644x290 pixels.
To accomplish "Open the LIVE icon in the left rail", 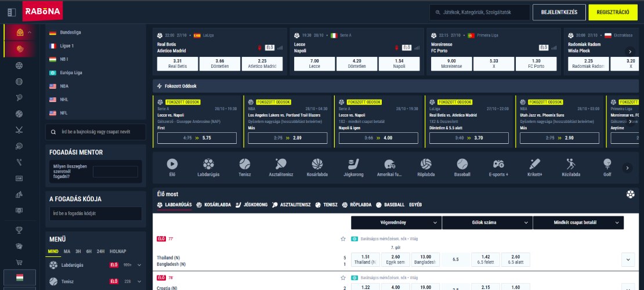I will coord(19,178).
